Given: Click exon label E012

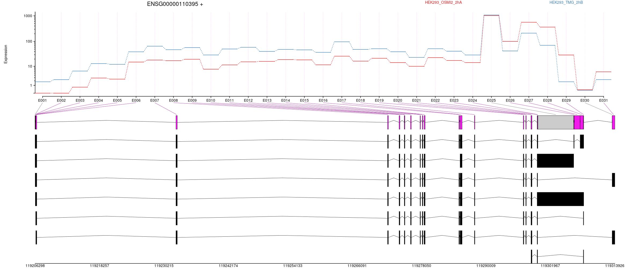Looking at the screenshot, I should [248, 101].
